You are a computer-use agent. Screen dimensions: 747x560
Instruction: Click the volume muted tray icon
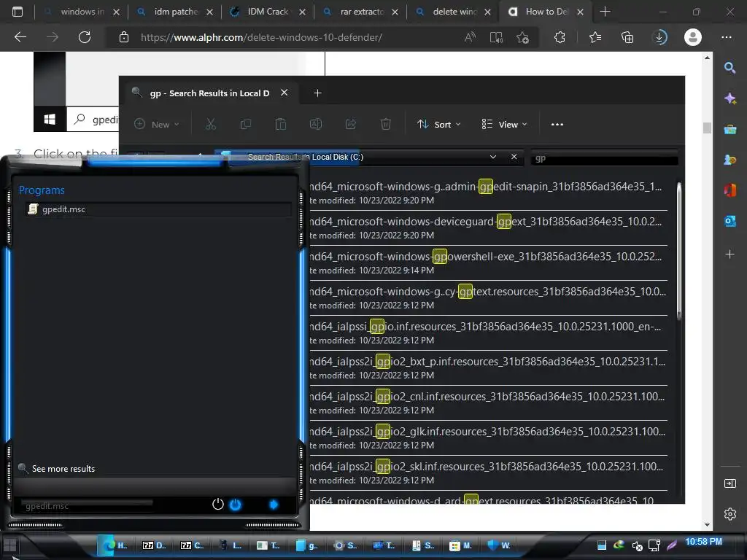pyautogui.click(x=637, y=545)
